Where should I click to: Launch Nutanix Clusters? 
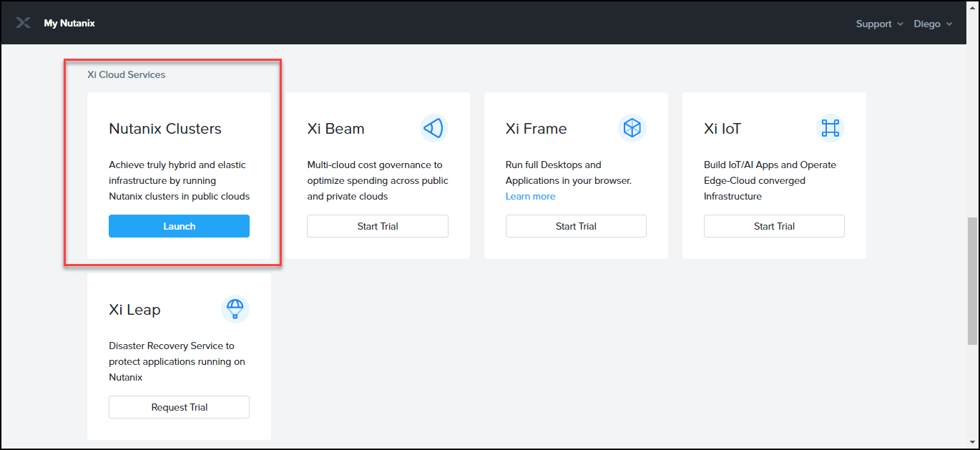coord(179,226)
